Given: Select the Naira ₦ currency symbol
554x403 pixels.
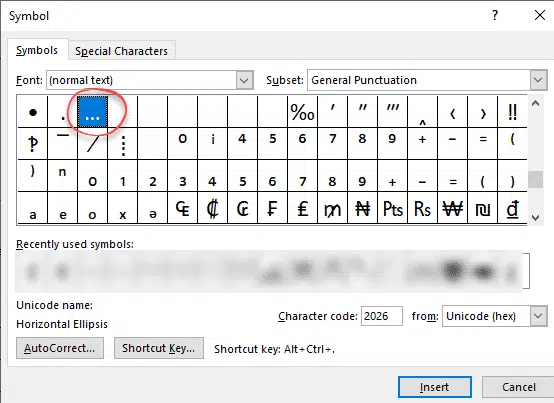Looking at the screenshot, I should [363, 208].
